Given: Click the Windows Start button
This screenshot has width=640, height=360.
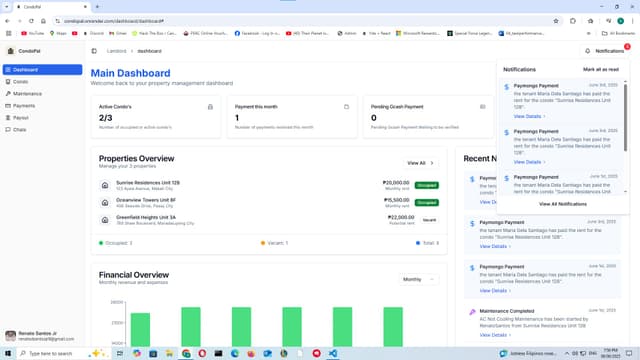Looking at the screenshot, I should (8, 353).
